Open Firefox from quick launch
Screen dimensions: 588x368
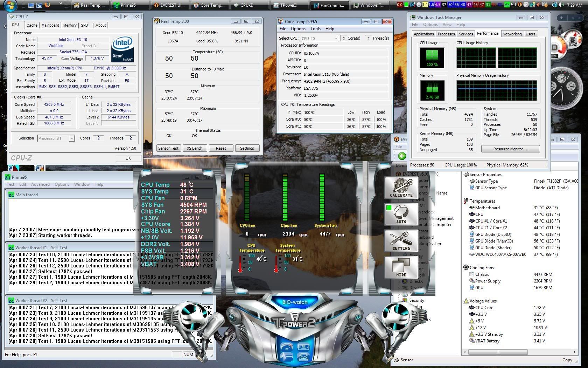[x=47, y=5]
